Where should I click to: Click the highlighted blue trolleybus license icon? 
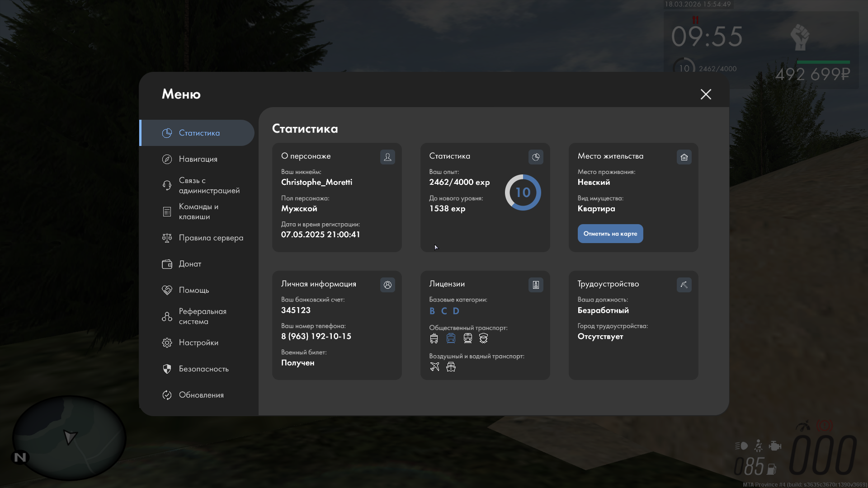tap(451, 338)
